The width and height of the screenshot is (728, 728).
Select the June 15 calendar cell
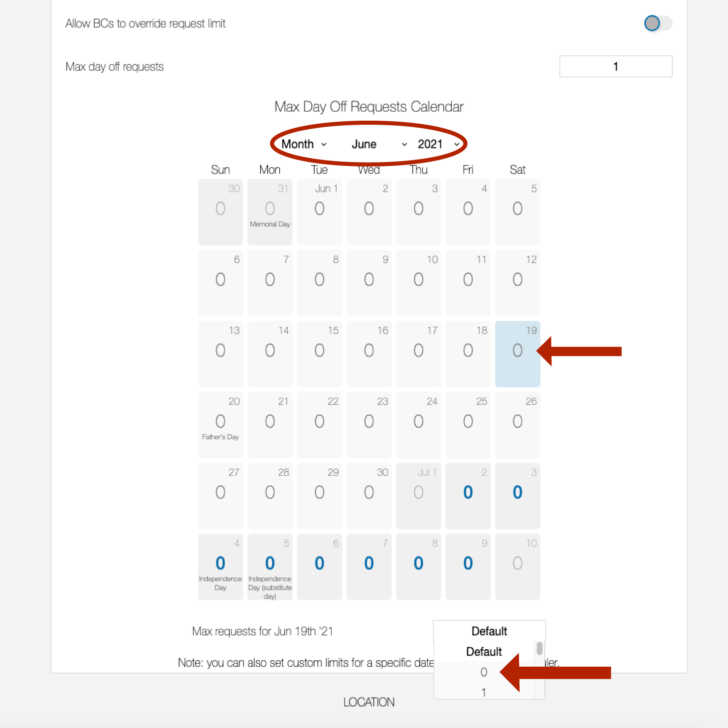(320, 354)
